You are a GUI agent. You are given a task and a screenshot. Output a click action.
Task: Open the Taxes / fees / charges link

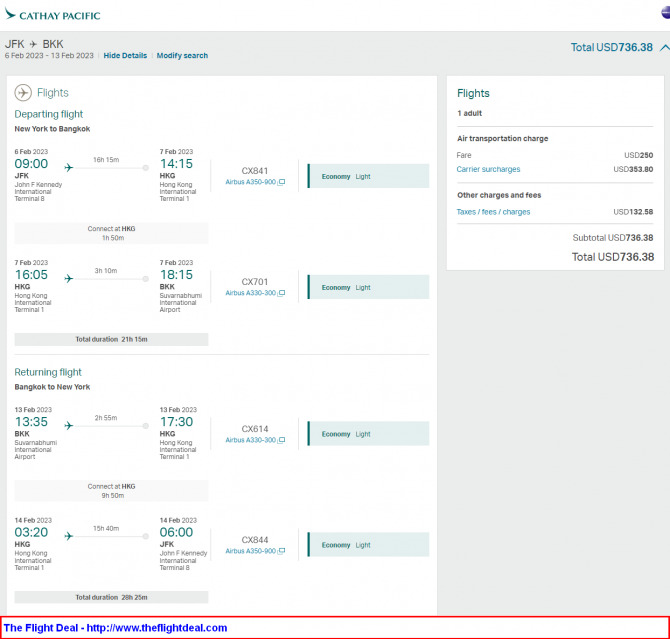pyautogui.click(x=493, y=212)
